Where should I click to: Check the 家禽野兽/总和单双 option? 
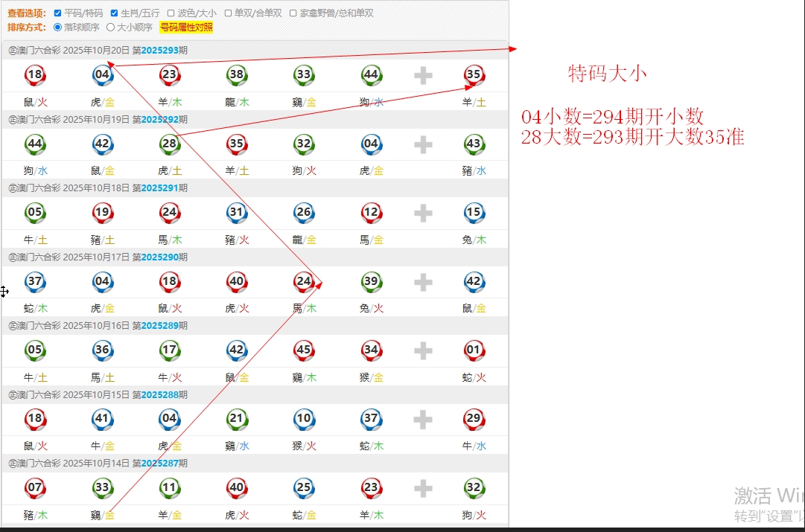pyautogui.click(x=293, y=13)
